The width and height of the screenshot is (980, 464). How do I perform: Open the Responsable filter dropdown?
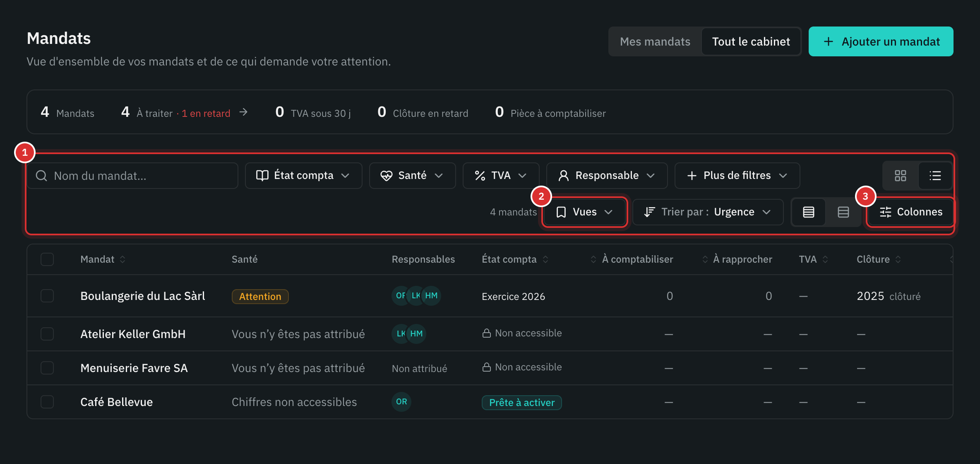(607, 176)
